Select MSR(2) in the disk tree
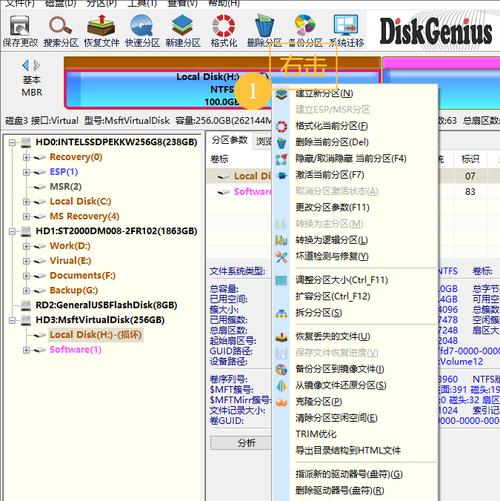The image size is (500, 501). (x=66, y=187)
